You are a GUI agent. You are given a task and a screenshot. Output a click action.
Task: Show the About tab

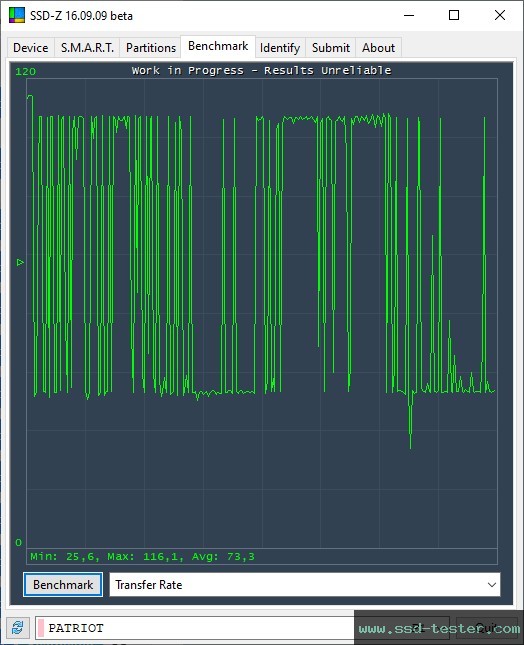coord(378,48)
